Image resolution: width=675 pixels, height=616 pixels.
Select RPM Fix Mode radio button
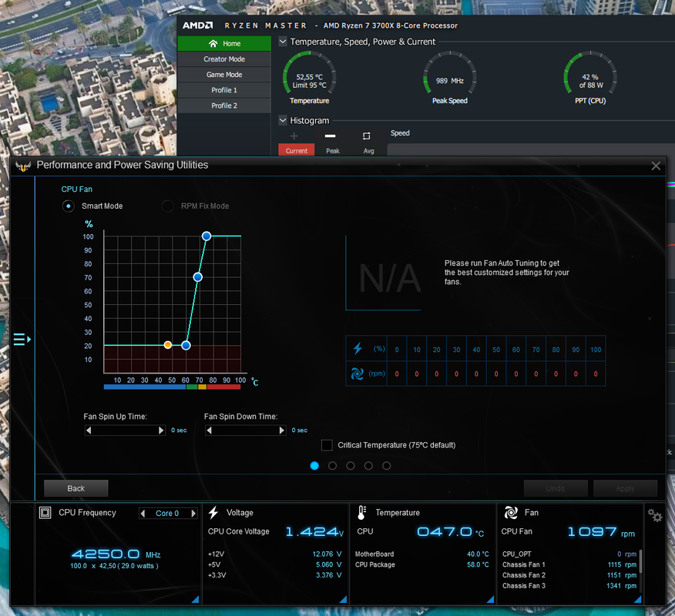click(167, 206)
